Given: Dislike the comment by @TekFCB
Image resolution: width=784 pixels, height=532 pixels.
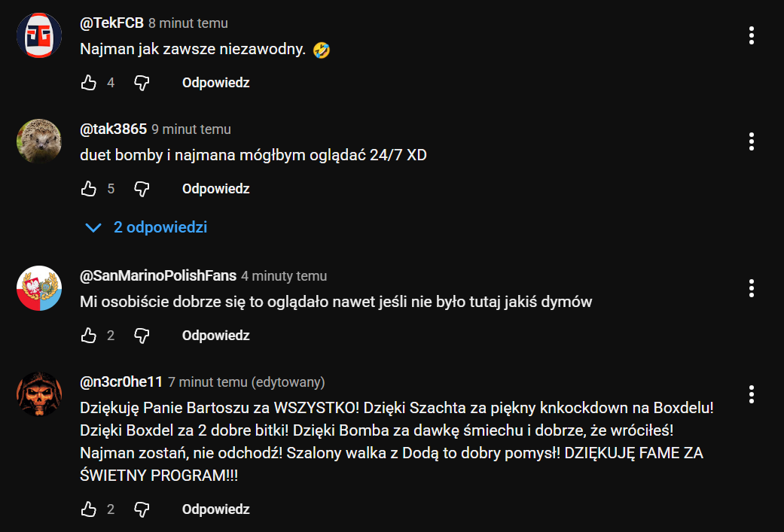Looking at the screenshot, I should point(142,83).
